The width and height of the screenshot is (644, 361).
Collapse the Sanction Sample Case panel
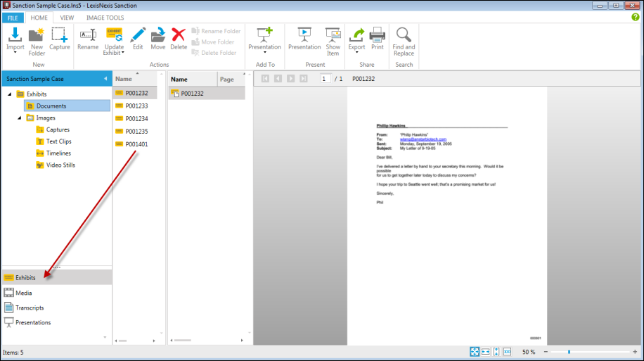pyautogui.click(x=105, y=79)
